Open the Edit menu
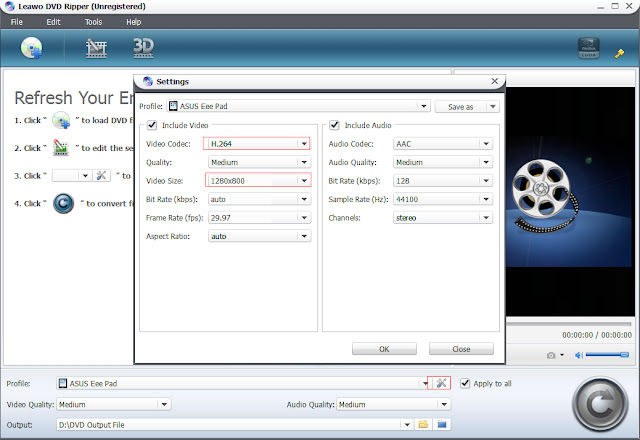 click(x=53, y=22)
